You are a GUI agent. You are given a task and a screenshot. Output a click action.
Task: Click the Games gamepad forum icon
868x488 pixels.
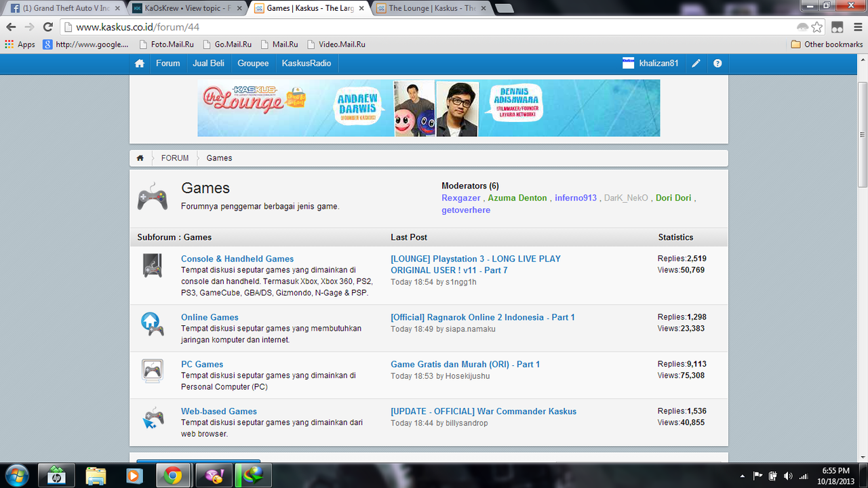tap(153, 197)
